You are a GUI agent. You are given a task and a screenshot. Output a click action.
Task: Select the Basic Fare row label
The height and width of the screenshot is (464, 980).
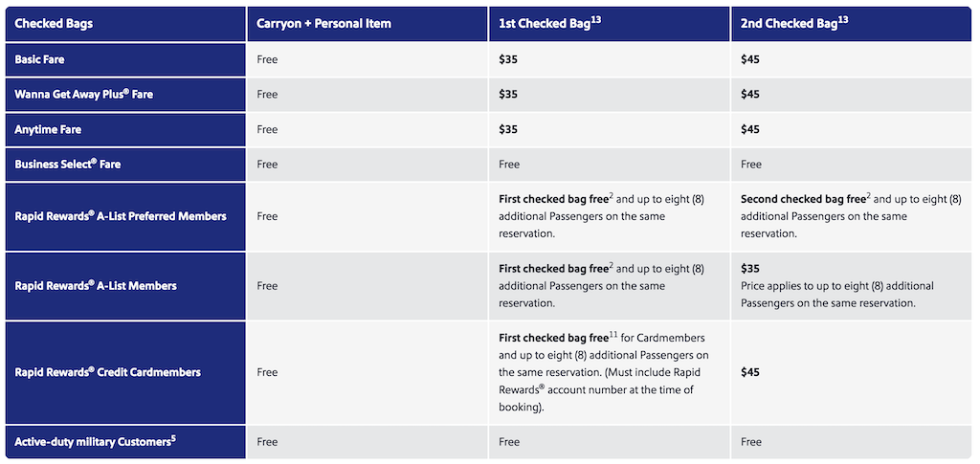click(39, 60)
